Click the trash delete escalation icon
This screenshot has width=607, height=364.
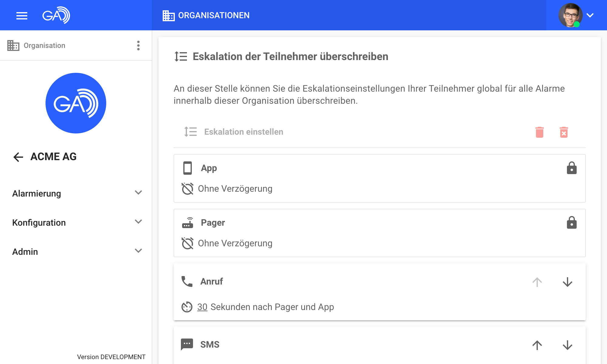click(x=539, y=132)
